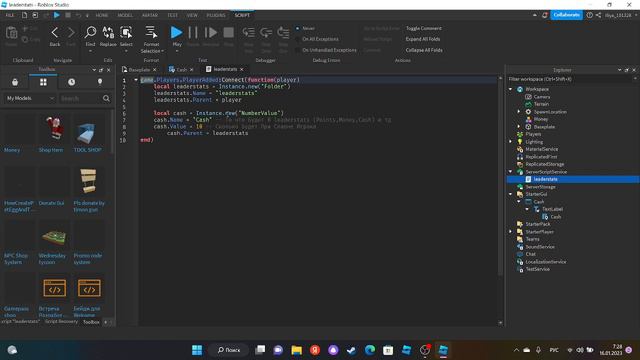Image resolution: width=640 pixels, height=360 pixels.
Task: Open the Windows Start menu
Action: click(x=197, y=350)
